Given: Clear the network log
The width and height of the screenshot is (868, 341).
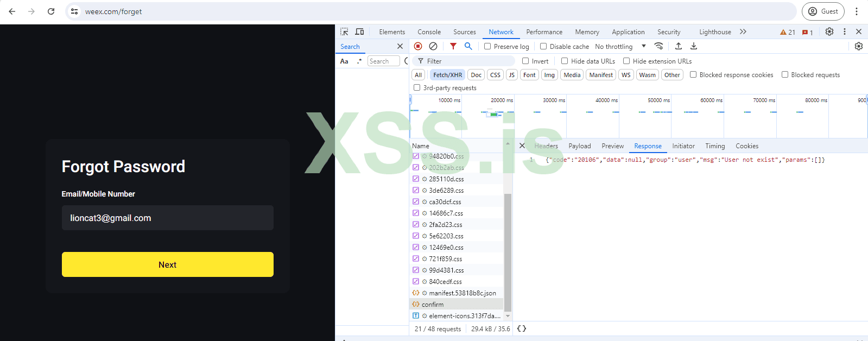Looking at the screenshot, I should 433,46.
